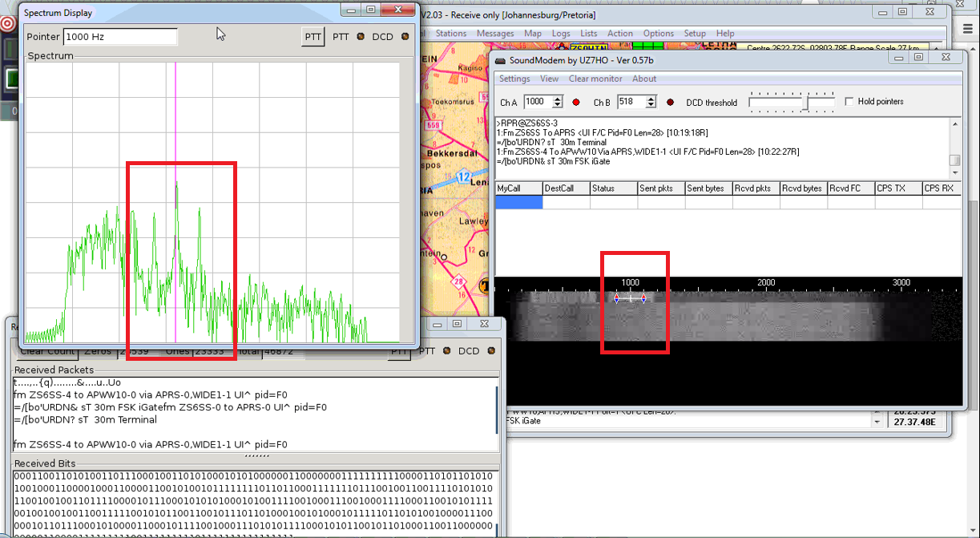Click the Ch B spinner down arrow
The width and height of the screenshot is (980, 538).
(651, 105)
